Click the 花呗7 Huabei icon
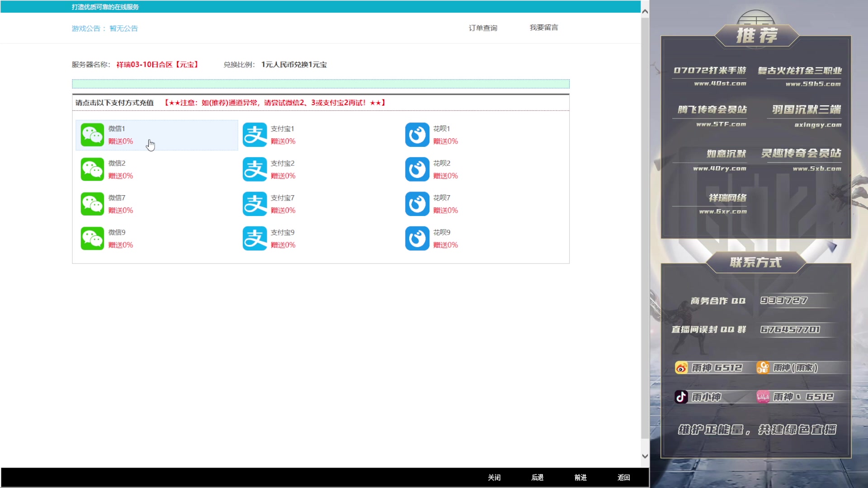The image size is (868, 488). tap(417, 204)
